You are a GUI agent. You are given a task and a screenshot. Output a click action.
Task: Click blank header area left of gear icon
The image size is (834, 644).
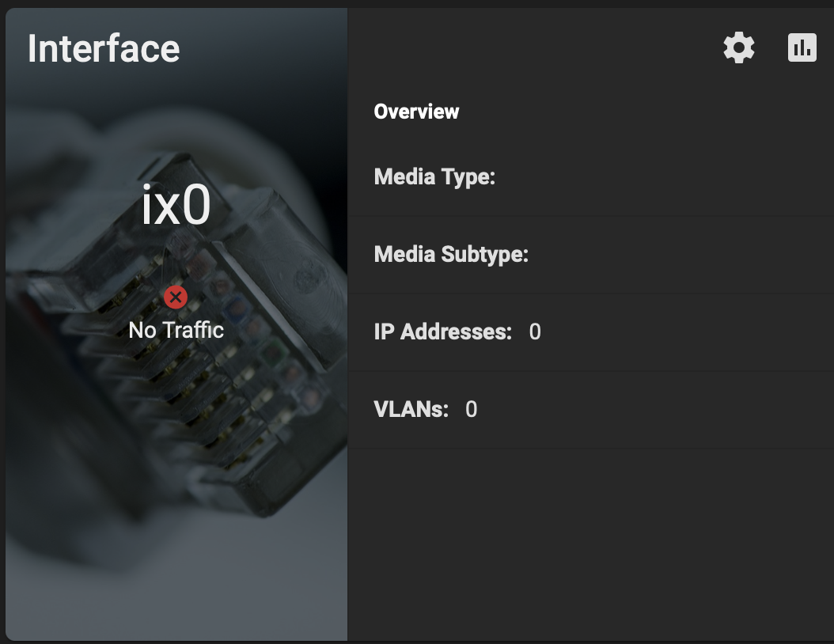pyautogui.click(x=532, y=47)
